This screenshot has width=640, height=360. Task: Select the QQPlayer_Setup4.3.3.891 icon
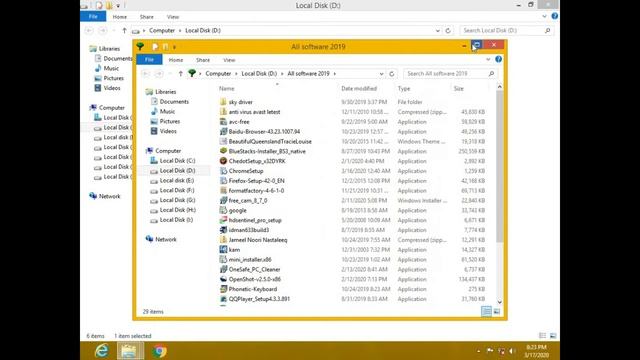click(x=223, y=299)
